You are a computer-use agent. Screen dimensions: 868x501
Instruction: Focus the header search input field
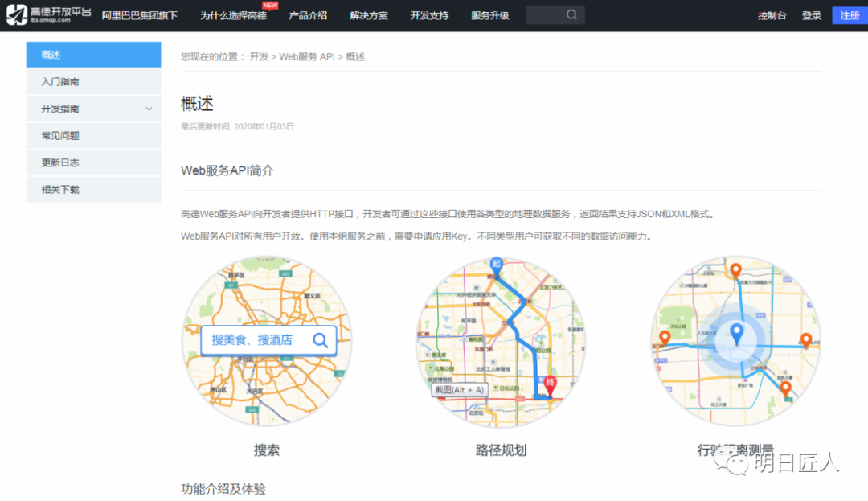click(x=555, y=15)
